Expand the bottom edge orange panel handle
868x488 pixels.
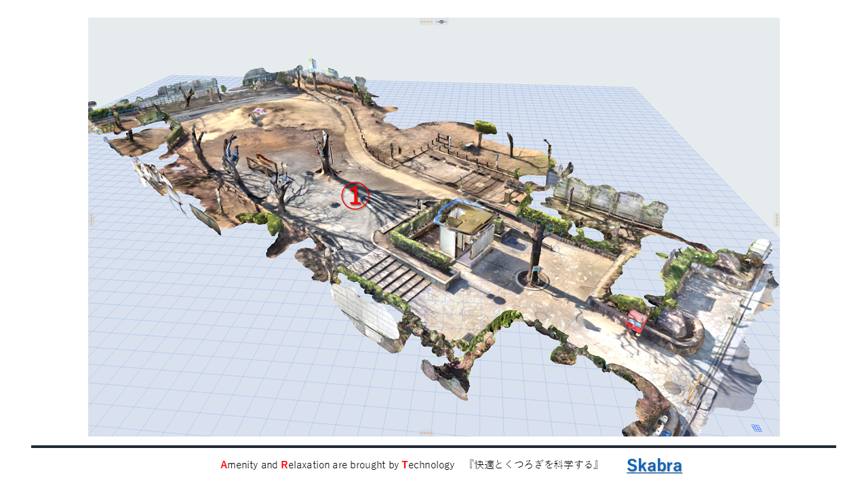pyautogui.click(x=427, y=432)
